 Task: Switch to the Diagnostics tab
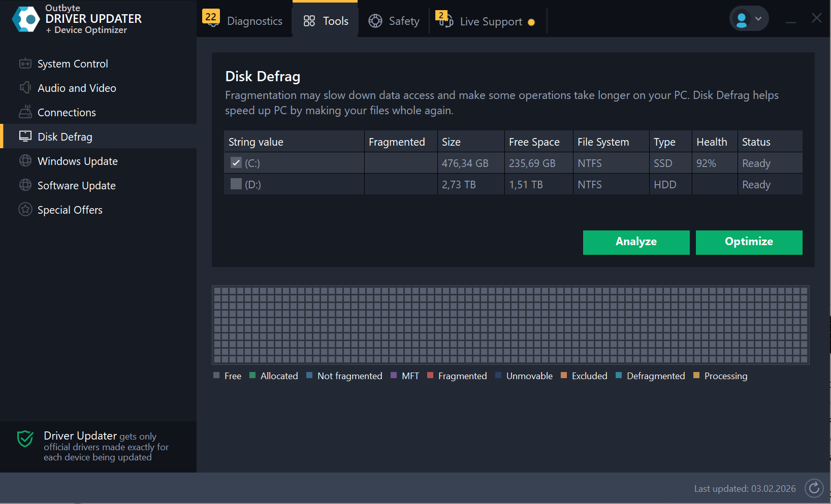tap(244, 21)
